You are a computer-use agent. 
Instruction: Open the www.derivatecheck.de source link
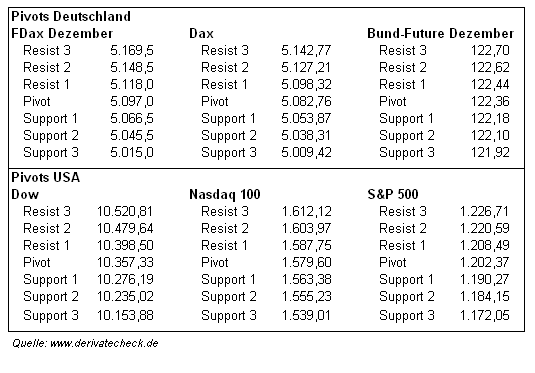tap(104, 343)
